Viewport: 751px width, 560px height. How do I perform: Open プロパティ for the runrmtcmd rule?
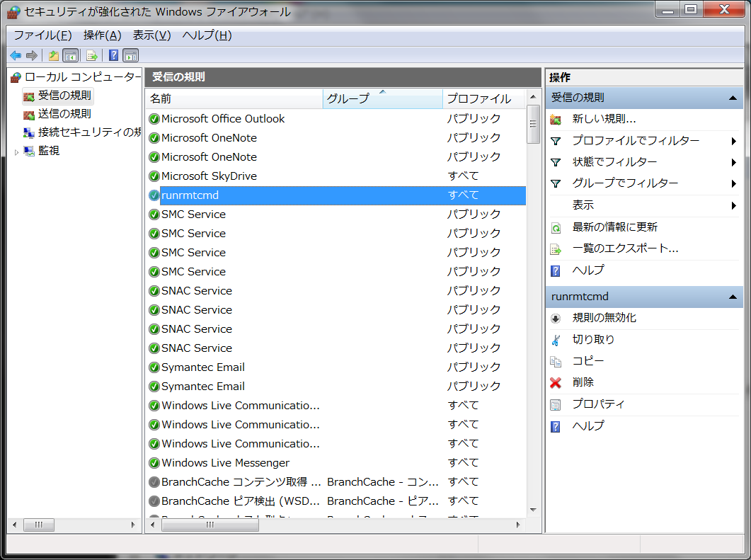click(598, 404)
